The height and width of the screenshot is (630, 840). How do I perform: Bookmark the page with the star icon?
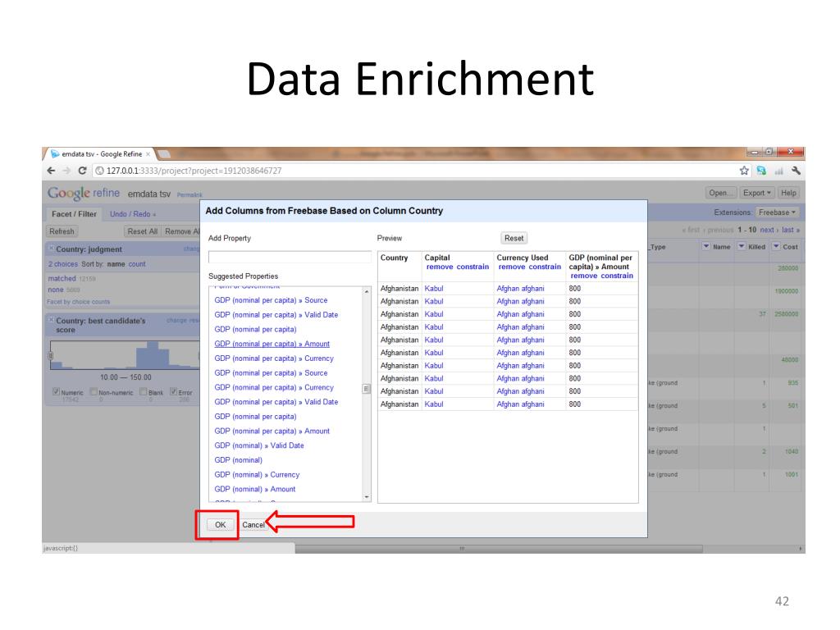[x=744, y=171]
